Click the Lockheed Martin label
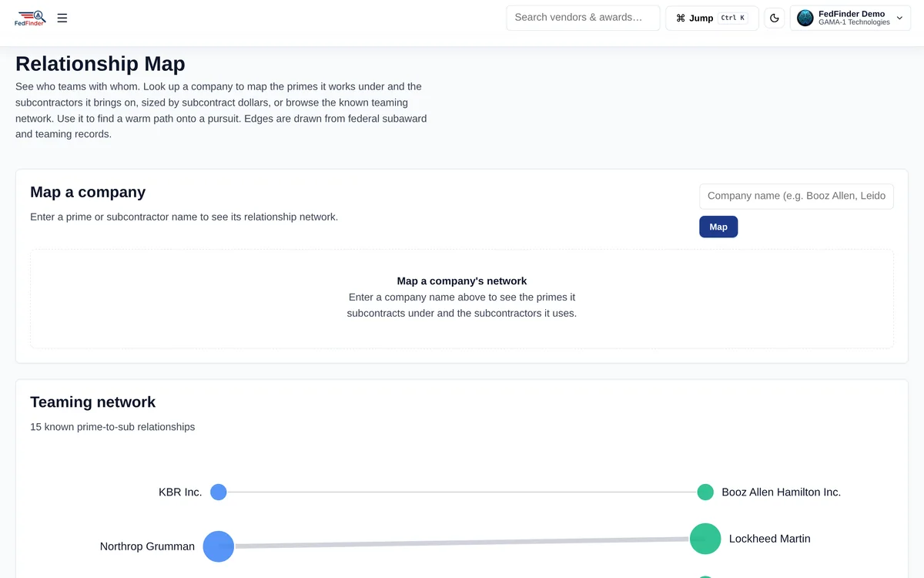 pyautogui.click(x=770, y=539)
